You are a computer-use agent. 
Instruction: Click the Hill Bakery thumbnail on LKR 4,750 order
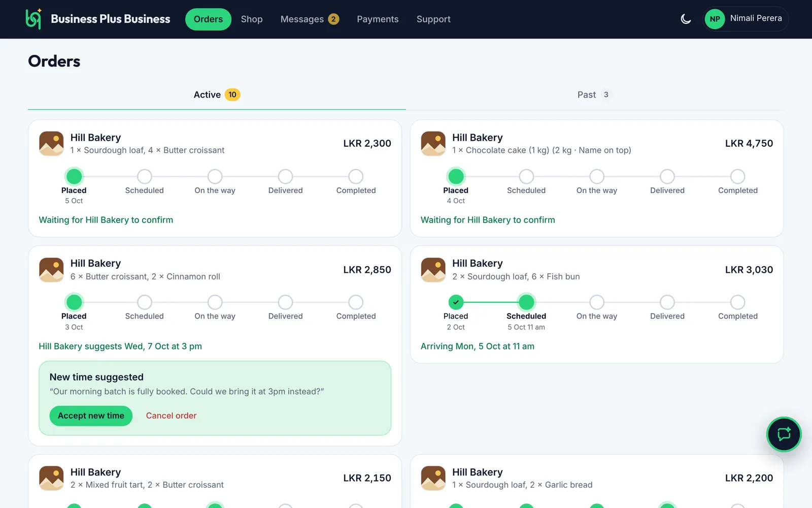pos(433,144)
